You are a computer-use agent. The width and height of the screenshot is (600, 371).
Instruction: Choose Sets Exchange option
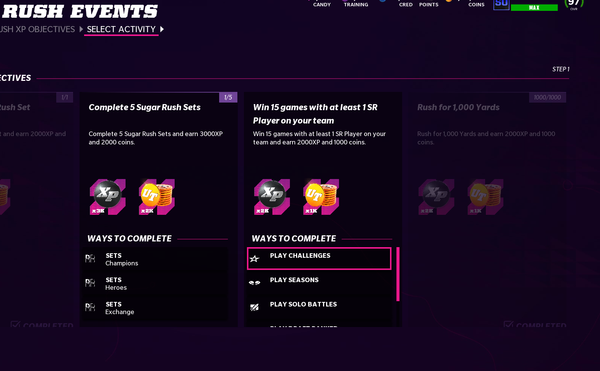(x=155, y=308)
